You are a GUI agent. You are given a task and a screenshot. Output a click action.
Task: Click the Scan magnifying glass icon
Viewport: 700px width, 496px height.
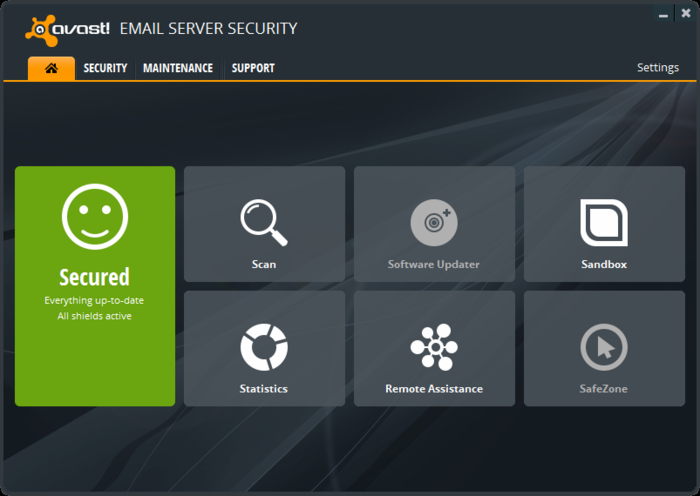pos(264,222)
